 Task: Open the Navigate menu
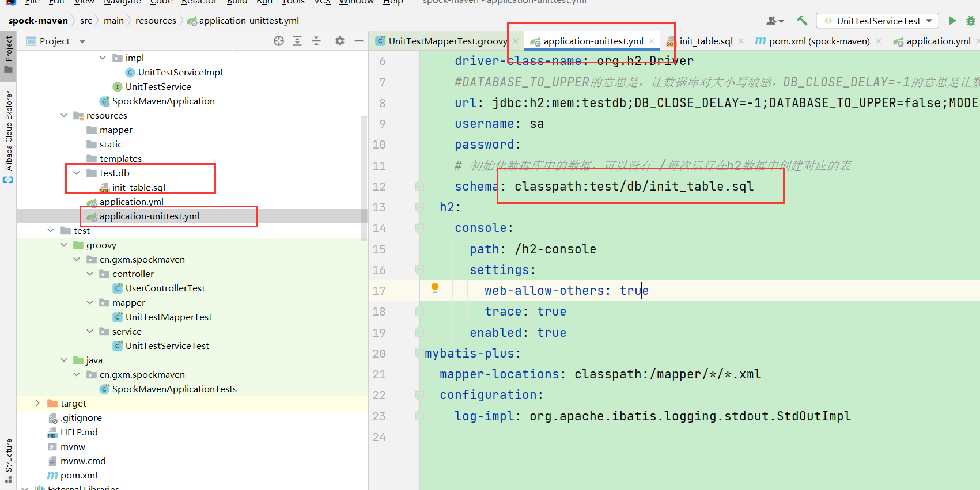[x=122, y=2]
